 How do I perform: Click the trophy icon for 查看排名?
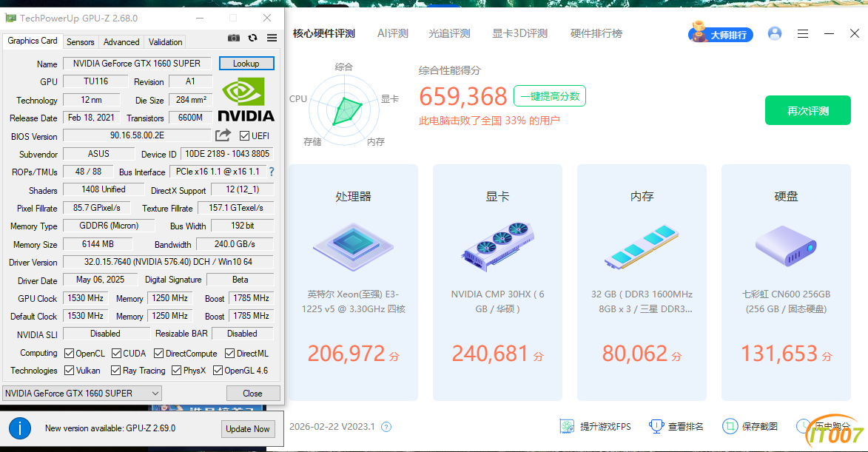[x=656, y=427]
